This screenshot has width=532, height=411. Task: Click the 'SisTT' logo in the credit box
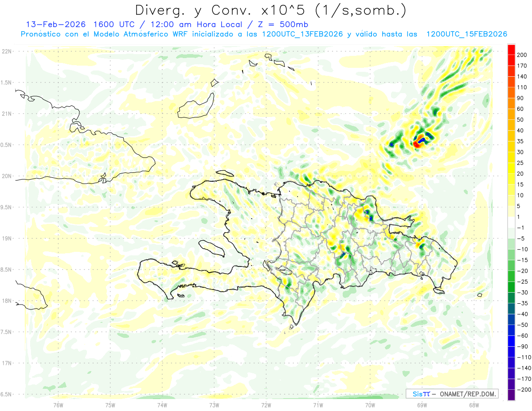(421, 394)
